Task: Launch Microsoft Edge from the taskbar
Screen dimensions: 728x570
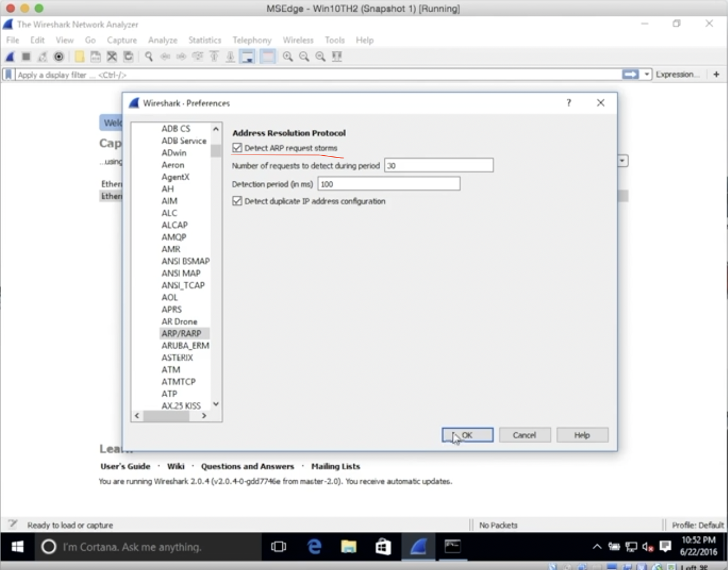Action: coord(314,546)
